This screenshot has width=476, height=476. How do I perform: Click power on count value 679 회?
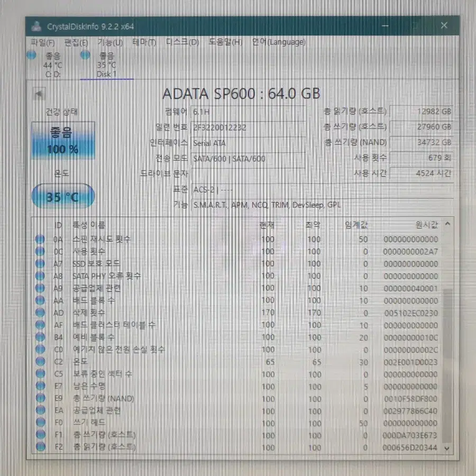[x=422, y=158]
